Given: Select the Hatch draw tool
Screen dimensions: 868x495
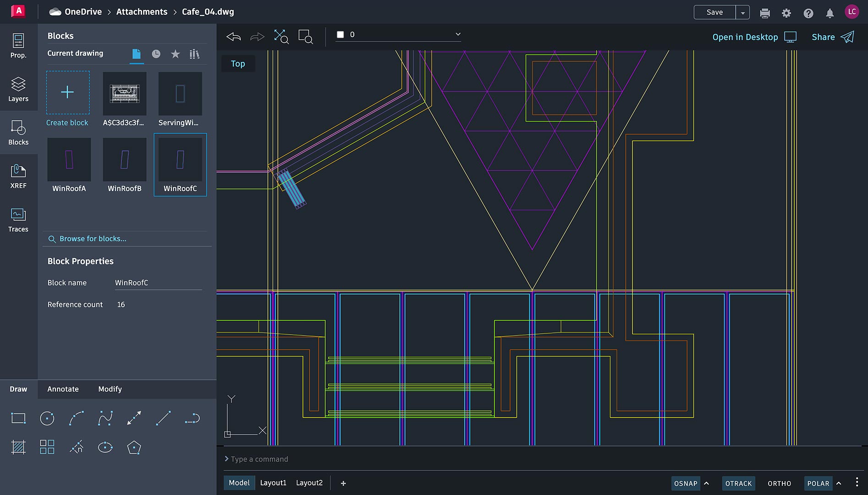Looking at the screenshot, I should tap(18, 447).
